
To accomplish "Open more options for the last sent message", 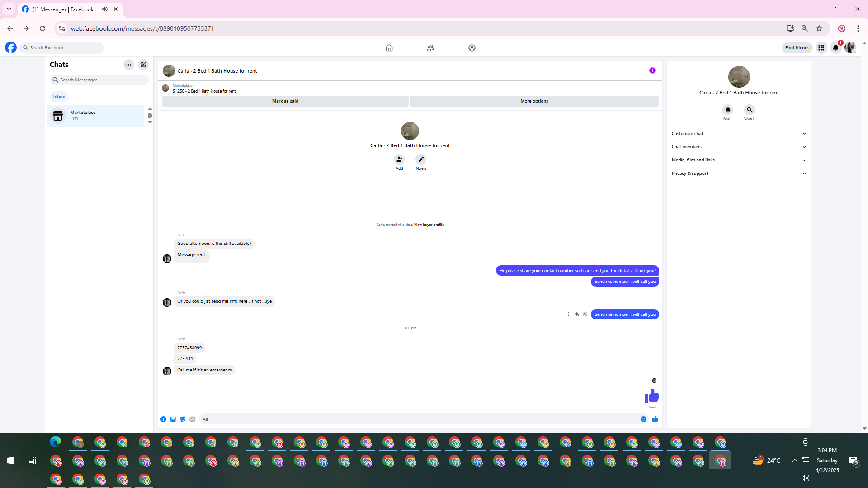I will coord(568,314).
